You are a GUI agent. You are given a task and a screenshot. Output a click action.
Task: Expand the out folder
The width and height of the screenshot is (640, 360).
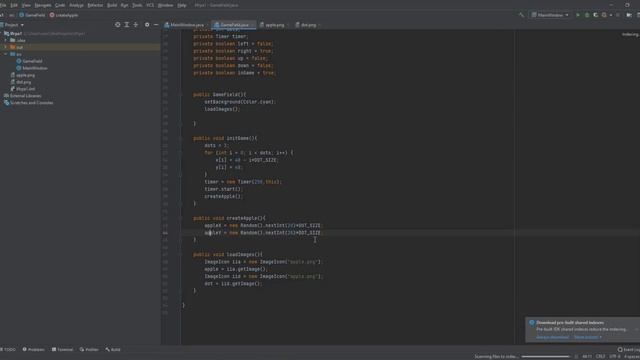pyautogui.click(x=6, y=47)
